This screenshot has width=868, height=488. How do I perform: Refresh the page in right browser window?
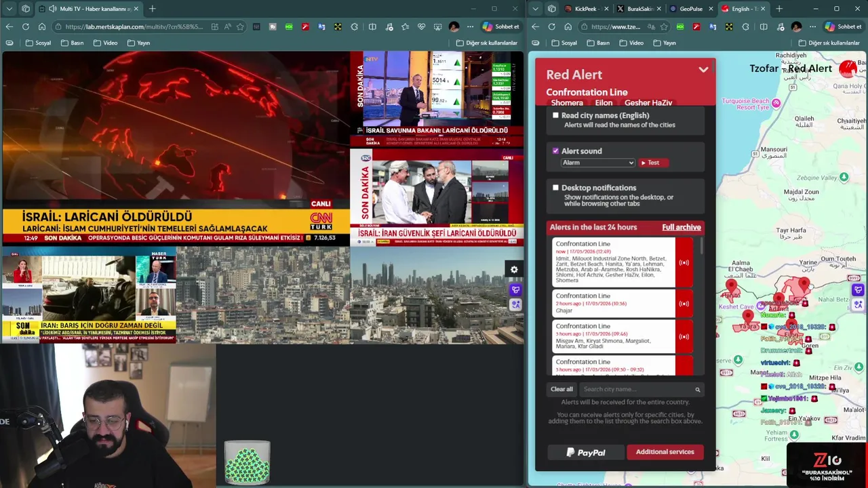pos(551,26)
